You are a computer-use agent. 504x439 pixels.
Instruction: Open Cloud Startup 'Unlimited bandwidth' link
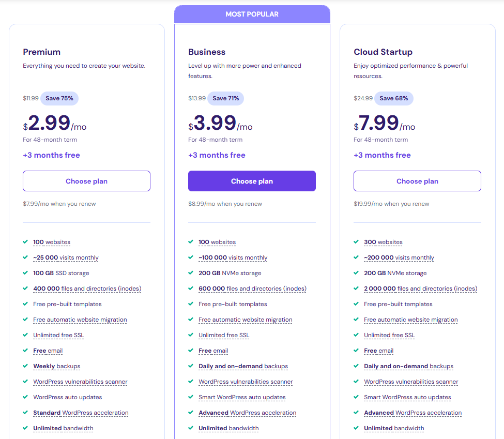(x=394, y=428)
